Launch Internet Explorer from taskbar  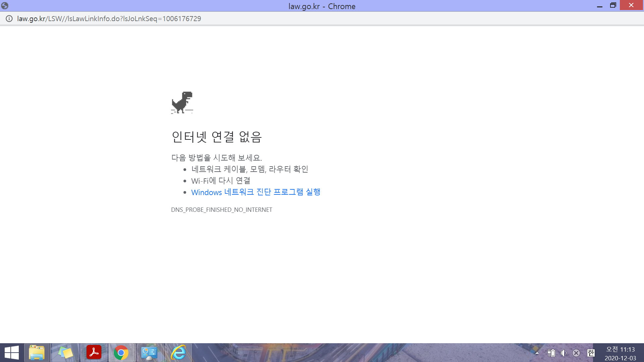pyautogui.click(x=178, y=353)
